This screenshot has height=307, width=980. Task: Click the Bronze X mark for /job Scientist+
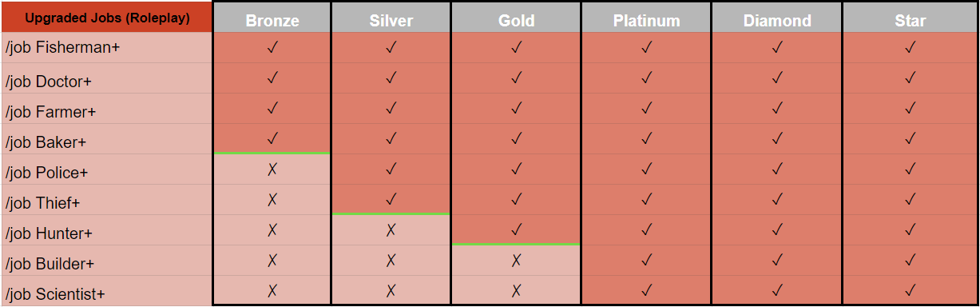[x=272, y=291]
